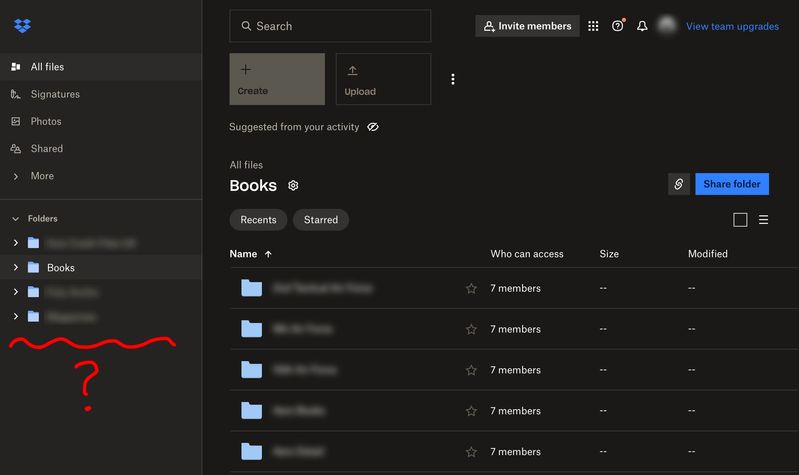Image resolution: width=799 pixels, height=475 pixels.
Task: Star the first folder in list
Action: pyautogui.click(x=471, y=289)
